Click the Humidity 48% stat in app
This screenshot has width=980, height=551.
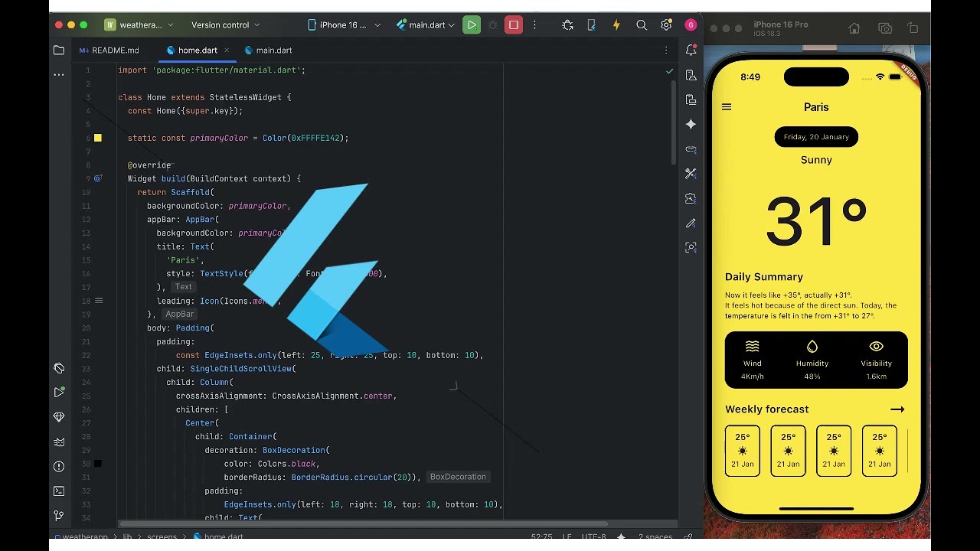812,360
